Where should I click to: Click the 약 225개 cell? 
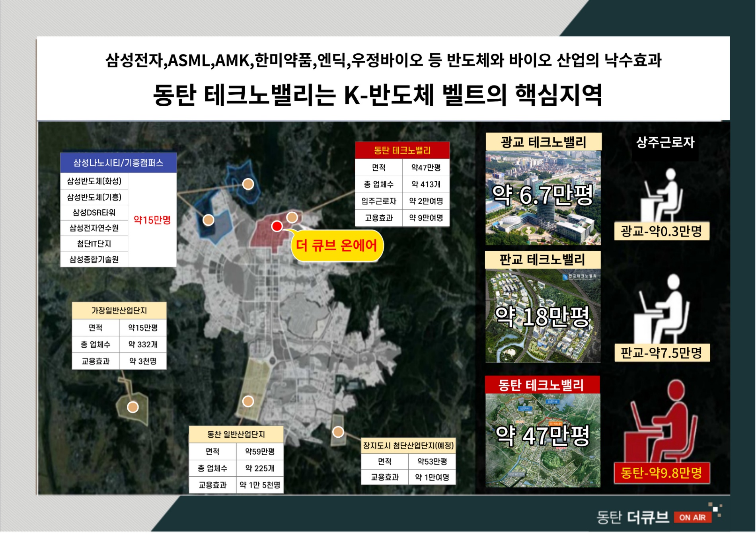pyautogui.click(x=260, y=468)
